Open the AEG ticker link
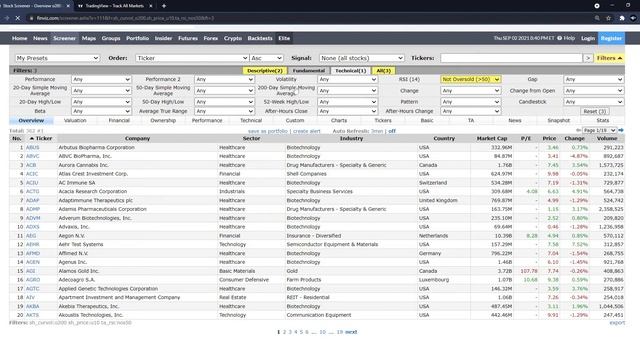640x360 pixels. (x=31, y=236)
